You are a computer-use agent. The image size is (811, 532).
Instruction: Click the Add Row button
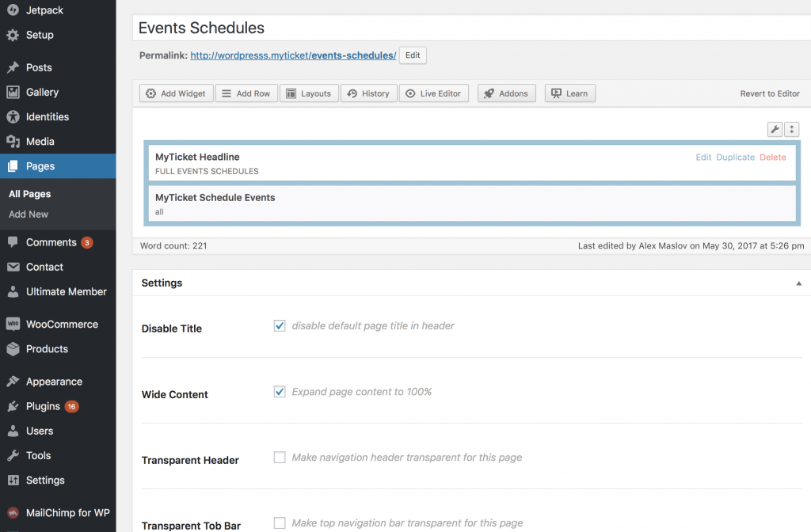point(246,93)
